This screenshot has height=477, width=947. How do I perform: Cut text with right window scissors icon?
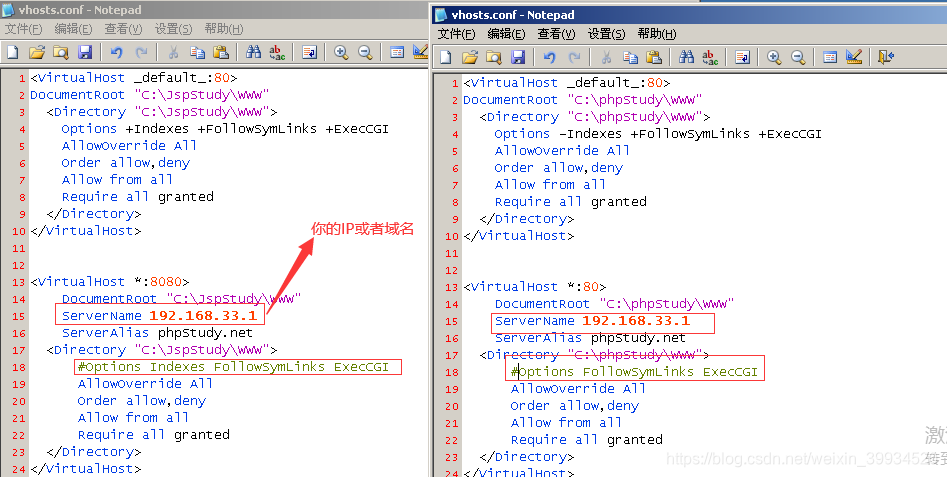coord(606,57)
